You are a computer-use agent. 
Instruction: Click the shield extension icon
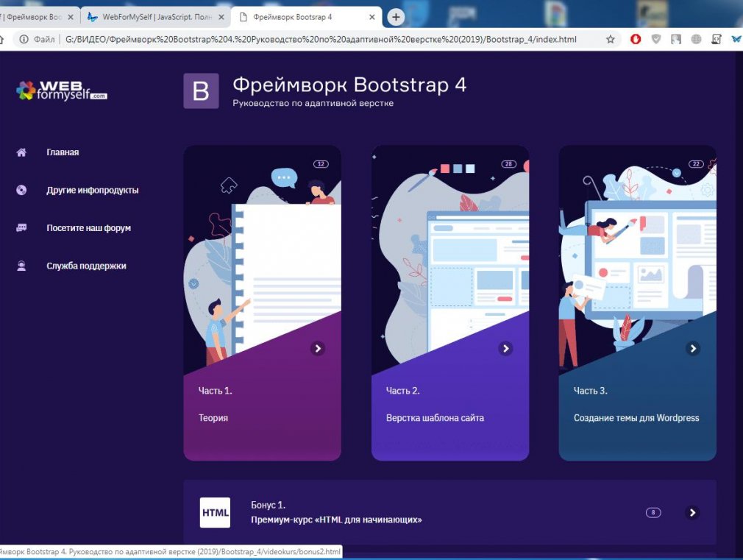(x=655, y=39)
